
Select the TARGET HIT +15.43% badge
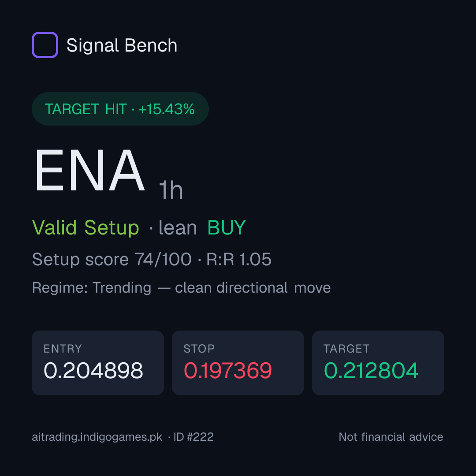point(120,109)
